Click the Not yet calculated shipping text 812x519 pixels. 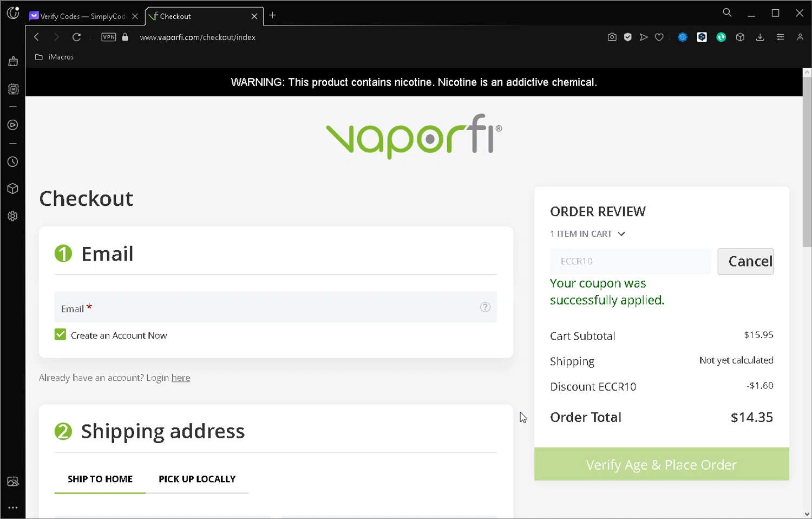[736, 360]
